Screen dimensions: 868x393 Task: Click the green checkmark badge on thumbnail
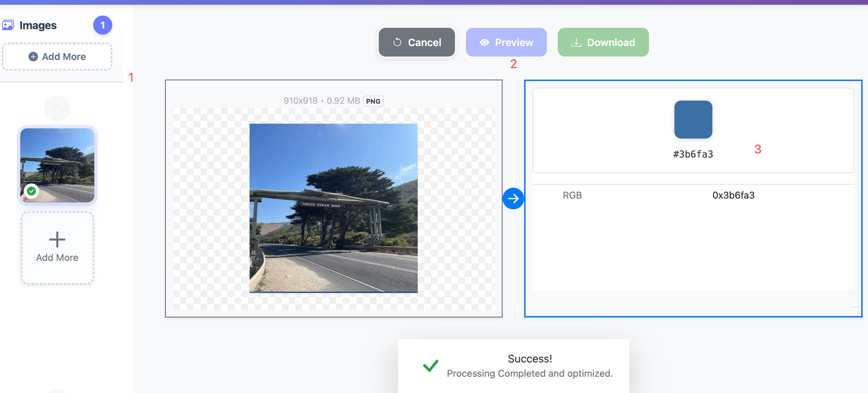tap(31, 191)
